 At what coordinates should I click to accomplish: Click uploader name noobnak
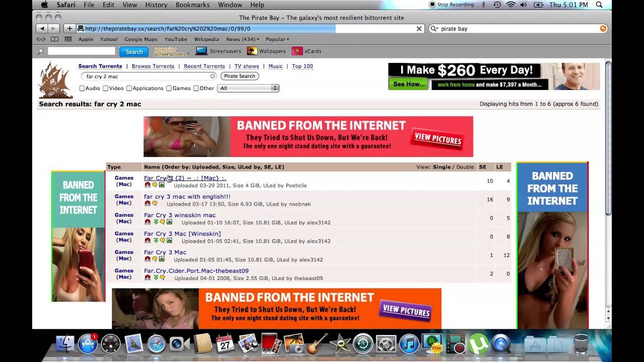299,204
